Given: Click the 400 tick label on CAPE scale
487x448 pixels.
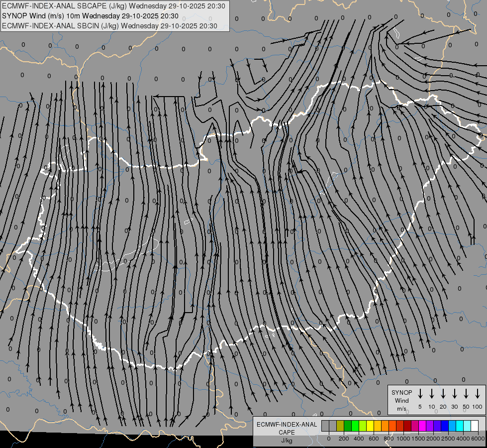Looking at the screenshot, I should pos(359,439).
